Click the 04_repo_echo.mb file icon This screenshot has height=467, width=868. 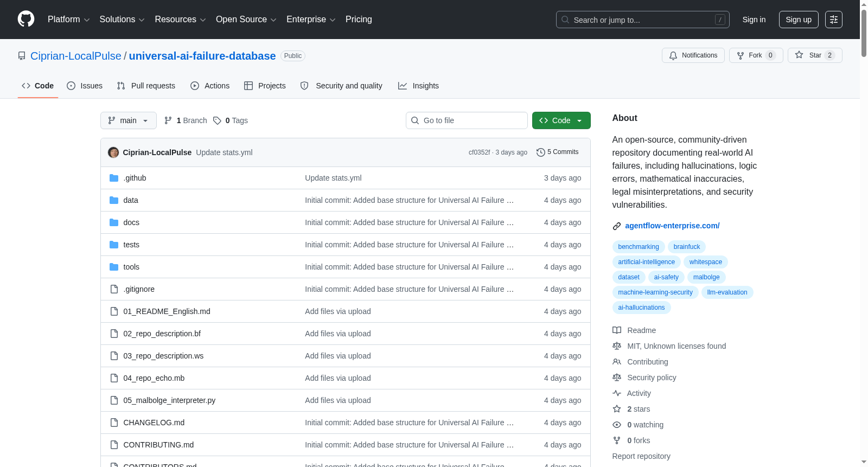[114, 378]
